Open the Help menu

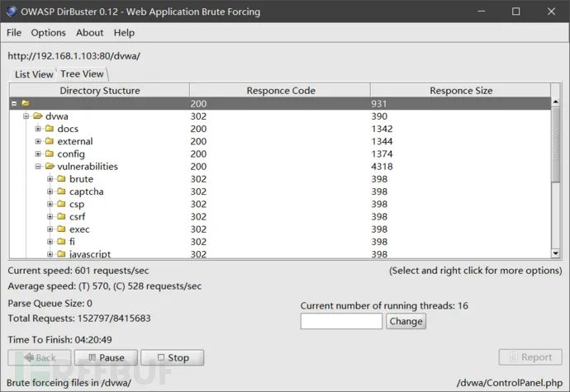click(124, 33)
